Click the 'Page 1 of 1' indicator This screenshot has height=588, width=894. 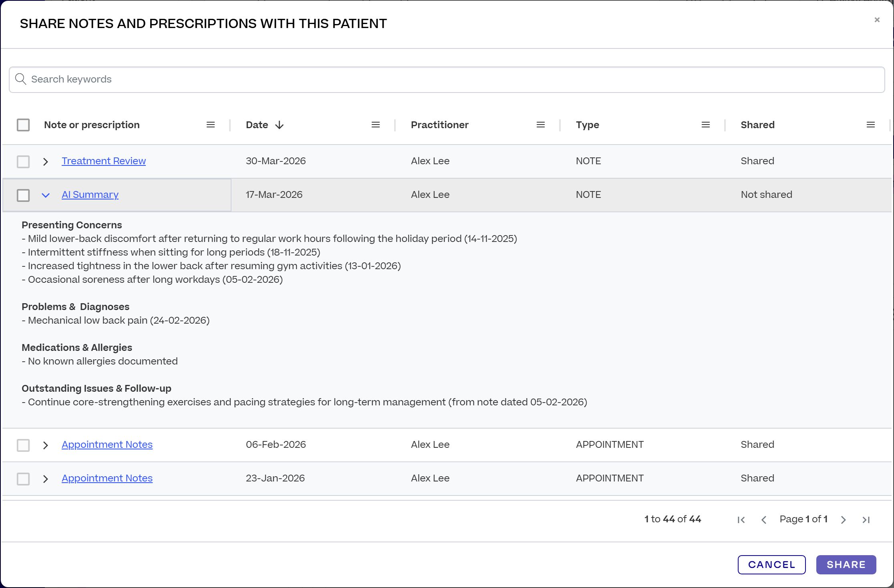pos(803,519)
